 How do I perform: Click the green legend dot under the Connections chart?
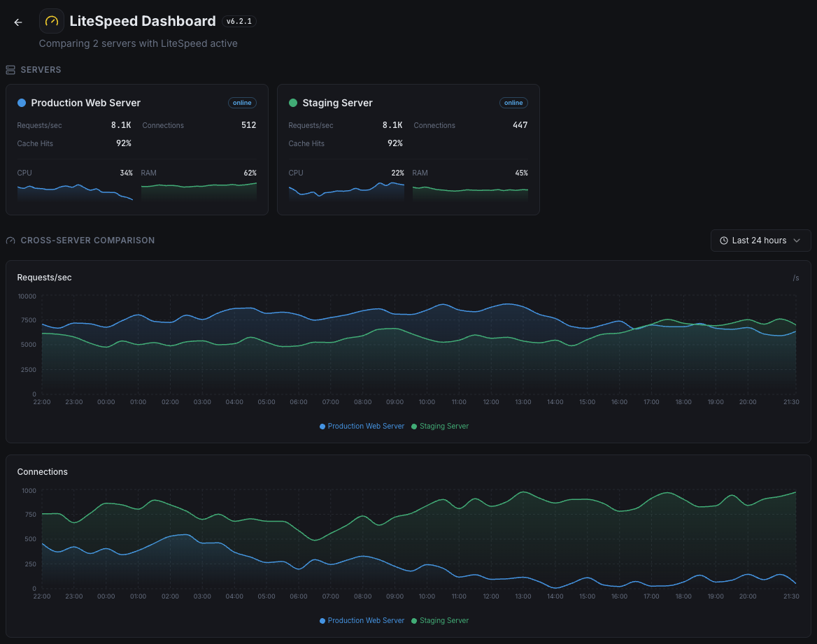tap(413, 620)
